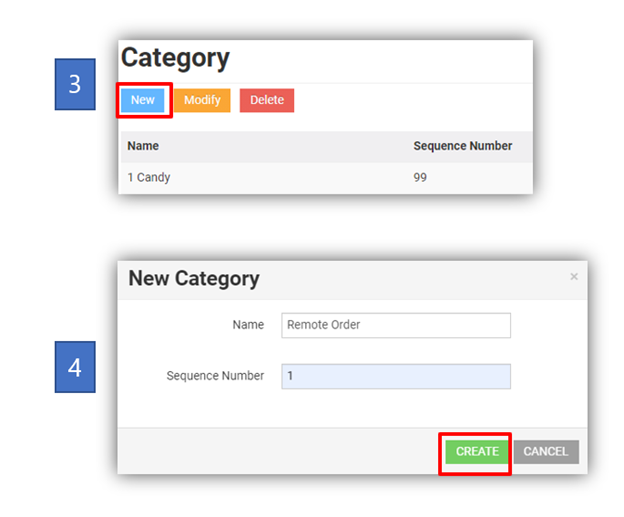This screenshot has height=517, width=624.
Task: Click into the Sequence Number input field
Action: coord(396,376)
